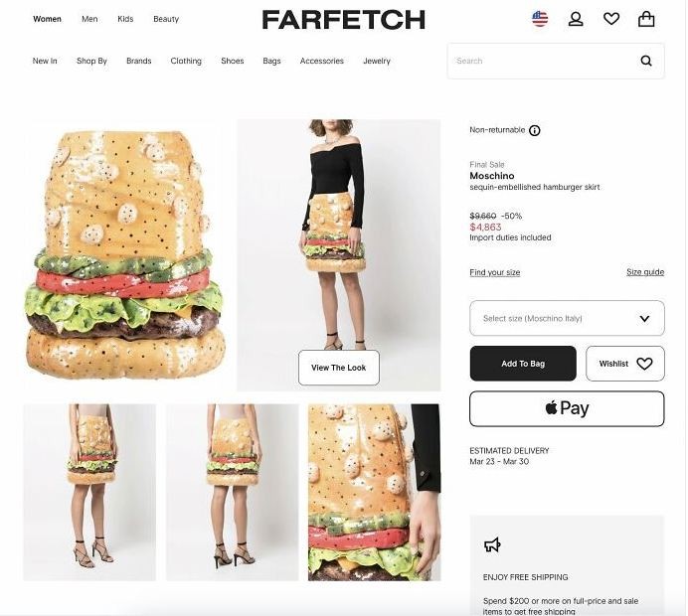Click the size dropdown chevron arrow
This screenshot has width=688, height=616.
click(644, 319)
